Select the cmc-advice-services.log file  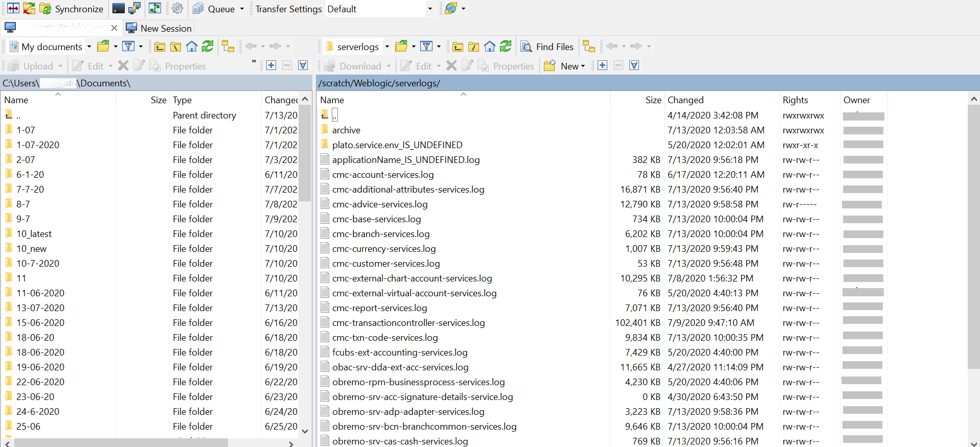(x=380, y=204)
